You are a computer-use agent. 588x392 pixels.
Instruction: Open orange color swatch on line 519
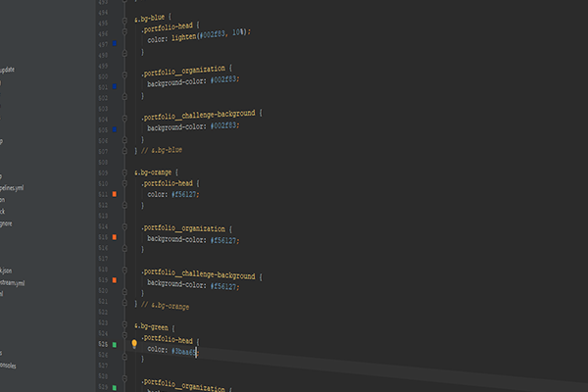click(115, 280)
